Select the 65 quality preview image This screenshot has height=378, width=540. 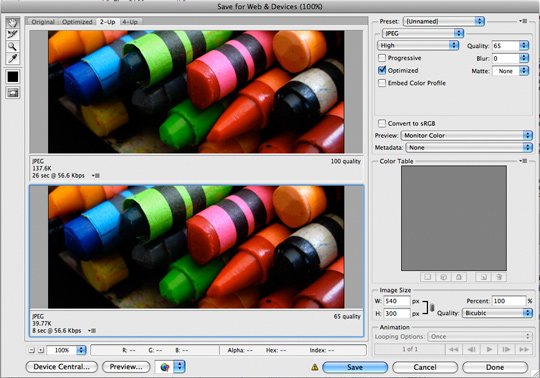(196, 247)
